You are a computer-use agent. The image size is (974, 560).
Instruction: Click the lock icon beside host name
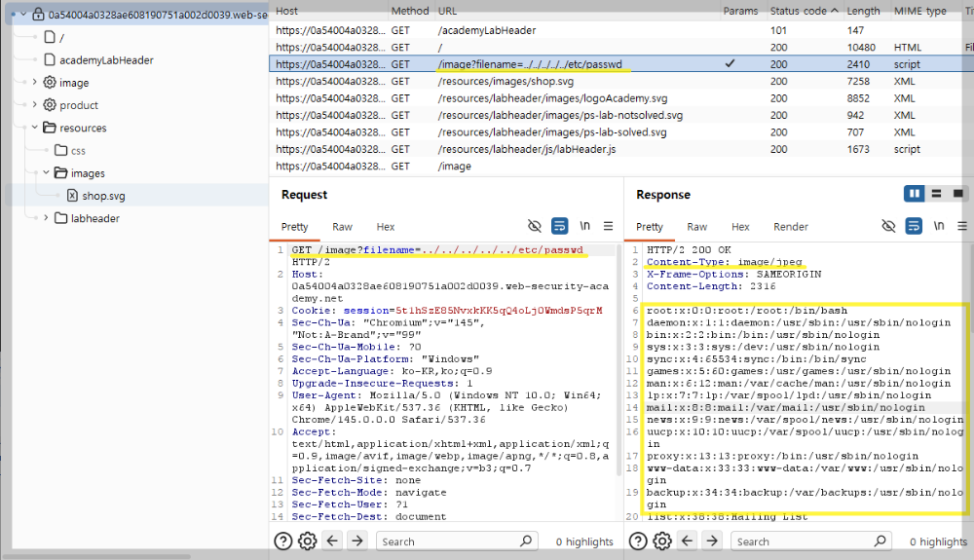pos(38,14)
